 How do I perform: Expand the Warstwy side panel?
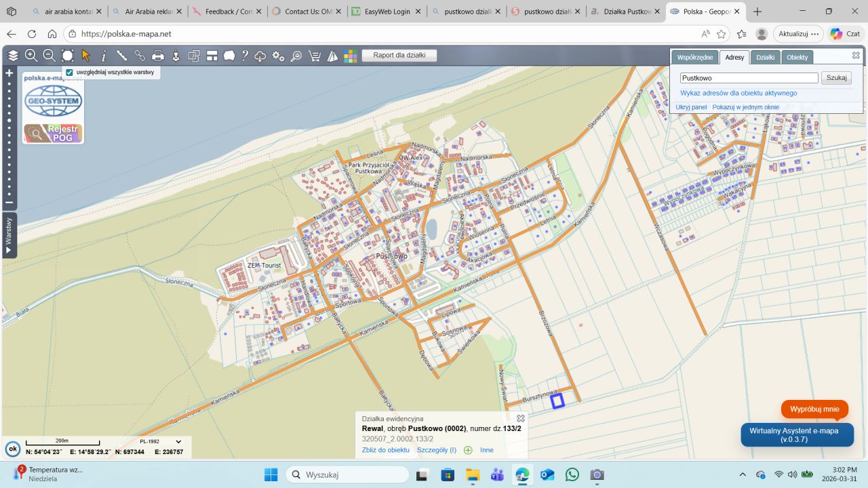tap(9, 235)
